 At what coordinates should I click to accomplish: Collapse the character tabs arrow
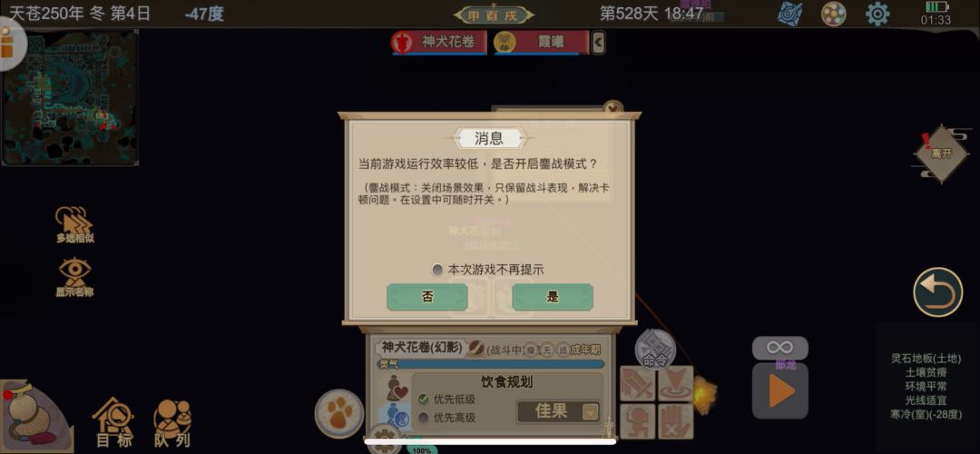(x=598, y=43)
